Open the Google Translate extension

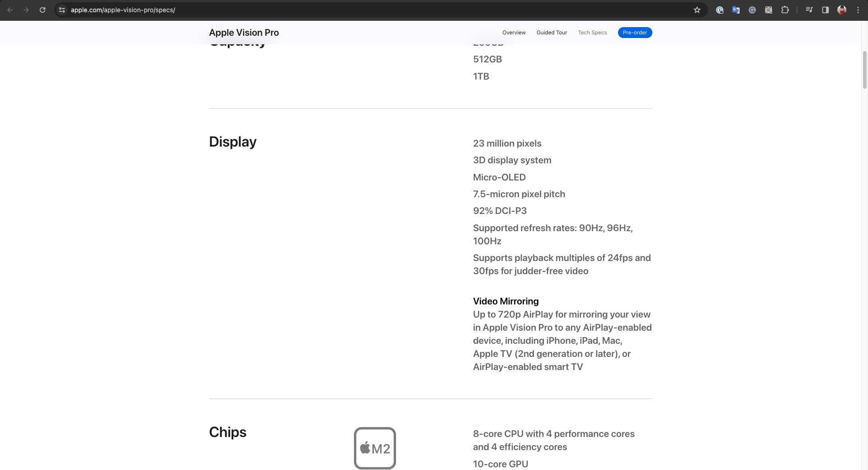coord(736,10)
